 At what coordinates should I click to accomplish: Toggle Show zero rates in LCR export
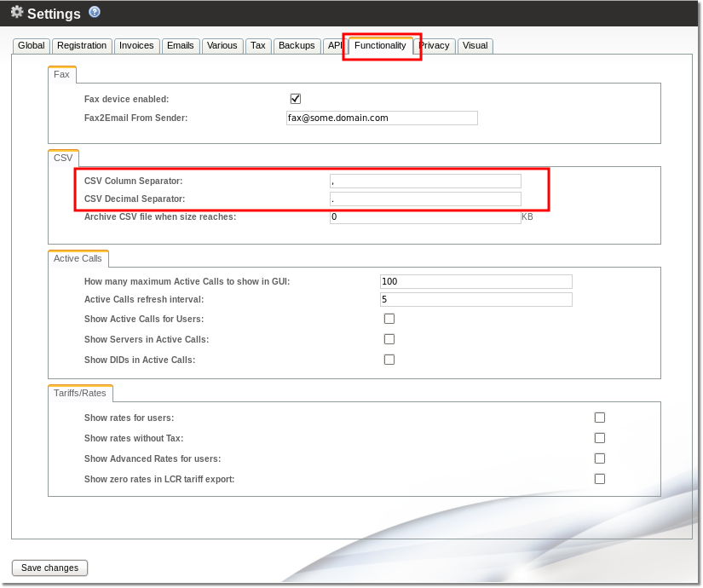600,479
